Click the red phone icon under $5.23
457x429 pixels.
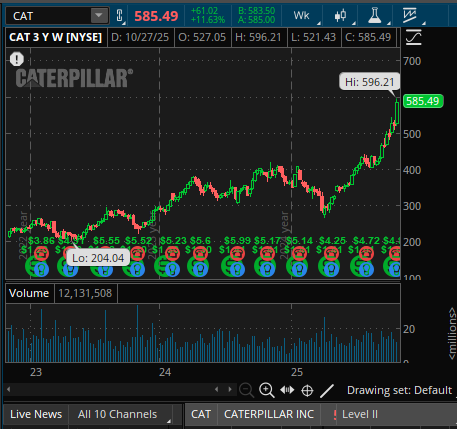(172, 254)
